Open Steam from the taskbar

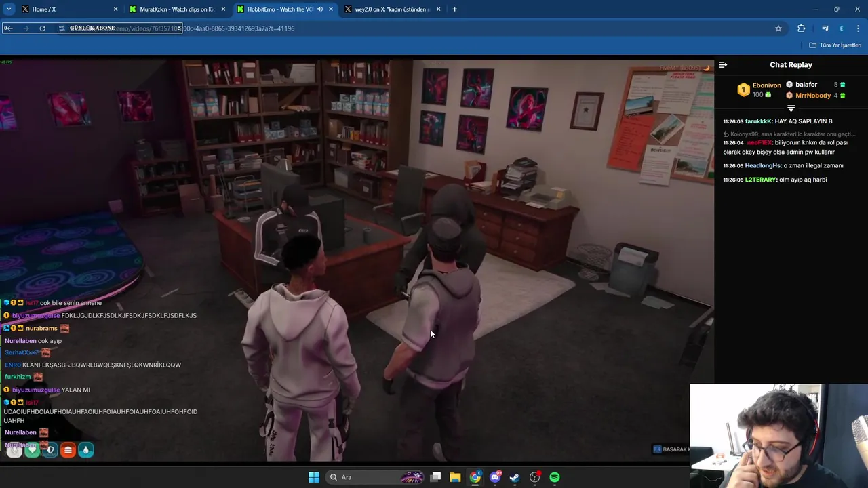point(515,477)
